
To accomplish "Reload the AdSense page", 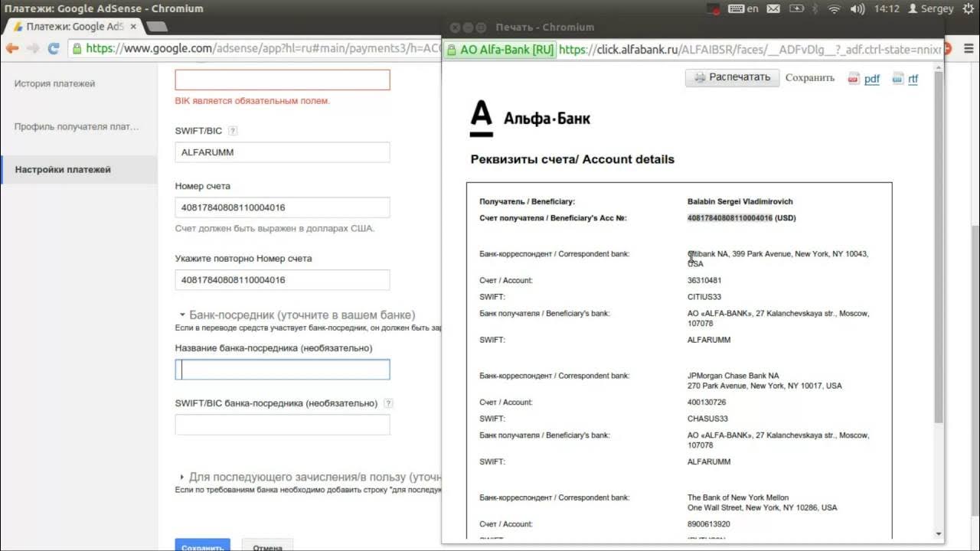I will click(x=54, y=48).
